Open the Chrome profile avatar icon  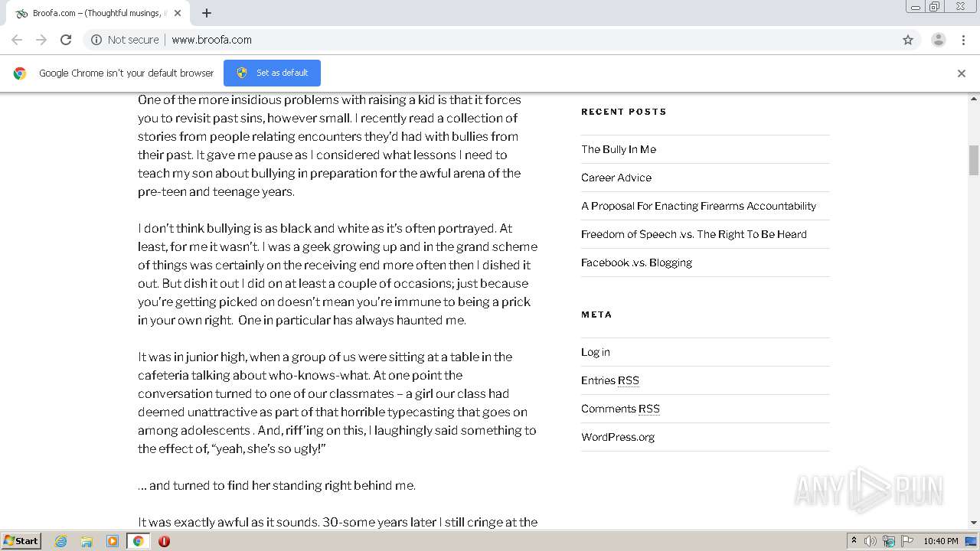938,40
